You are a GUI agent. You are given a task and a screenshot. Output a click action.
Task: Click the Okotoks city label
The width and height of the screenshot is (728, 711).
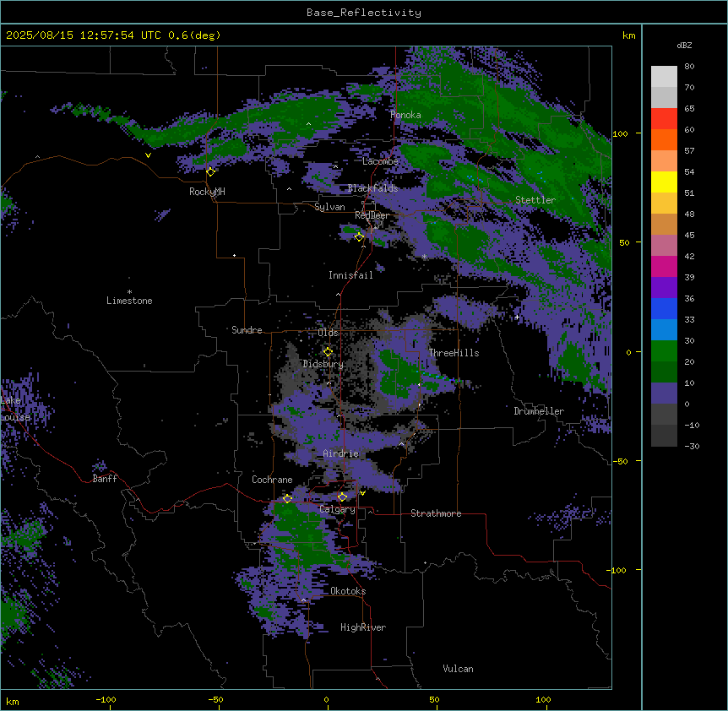[x=348, y=591]
